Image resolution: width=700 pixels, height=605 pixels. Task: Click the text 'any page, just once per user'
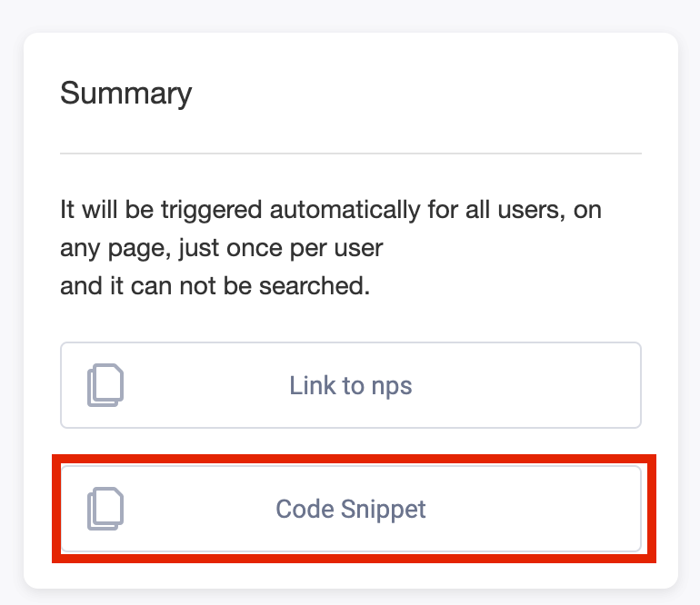tap(222, 248)
